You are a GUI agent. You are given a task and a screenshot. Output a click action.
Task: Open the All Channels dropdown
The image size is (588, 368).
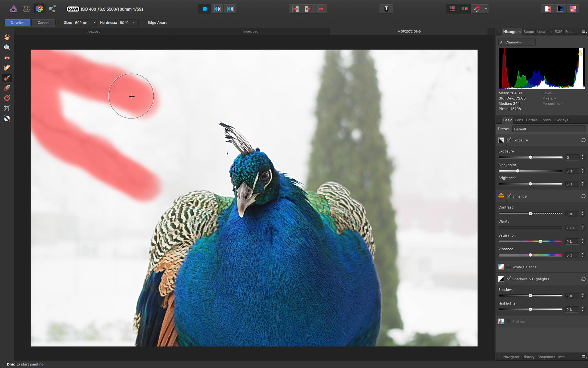pyautogui.click(x=517, y=42)
